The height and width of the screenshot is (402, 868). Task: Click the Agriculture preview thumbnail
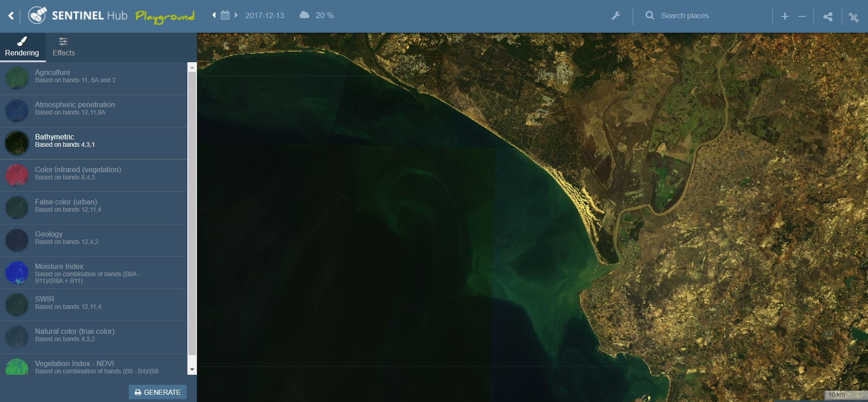coord(17,78)
